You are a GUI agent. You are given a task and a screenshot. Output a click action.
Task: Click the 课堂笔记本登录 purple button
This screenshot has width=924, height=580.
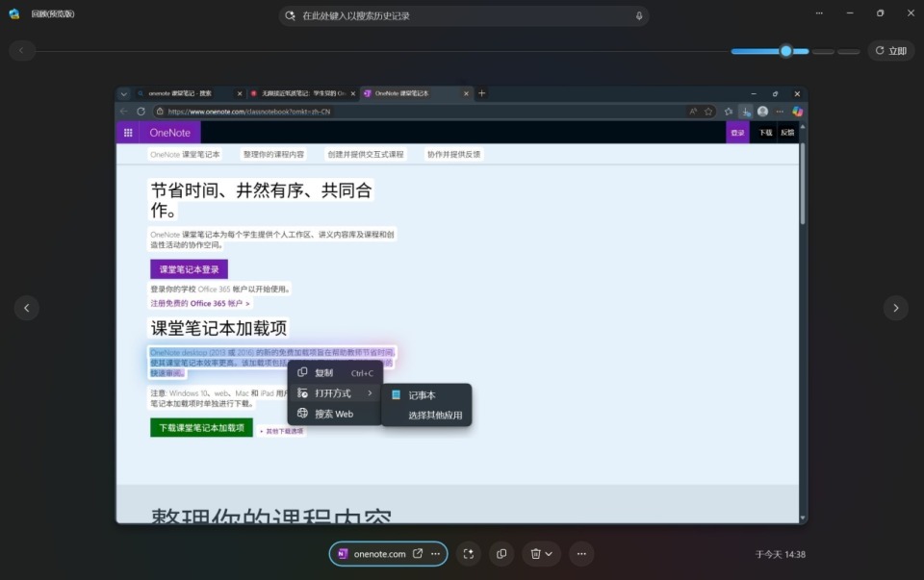(x=189, y=269)
